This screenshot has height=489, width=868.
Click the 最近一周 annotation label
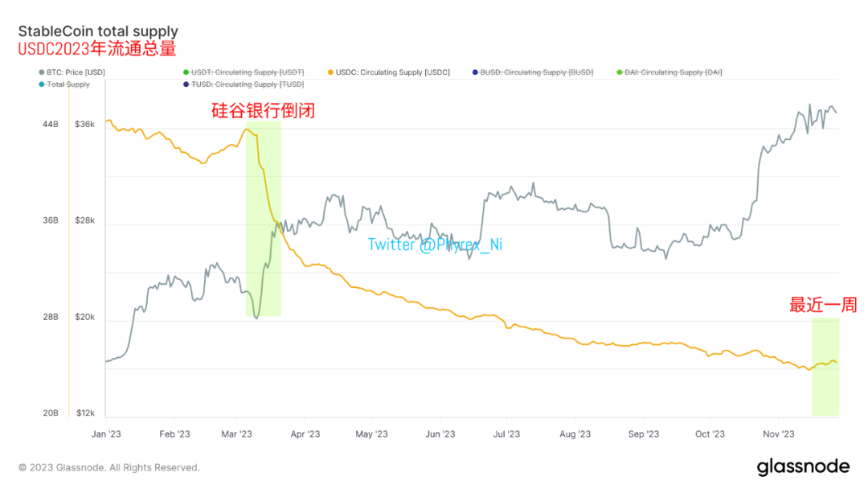(x=823, y=305)
